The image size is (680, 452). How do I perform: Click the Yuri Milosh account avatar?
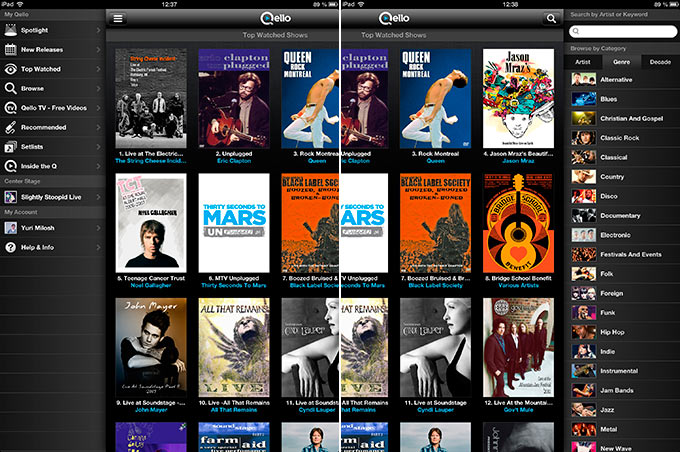[x=10, y=228]
